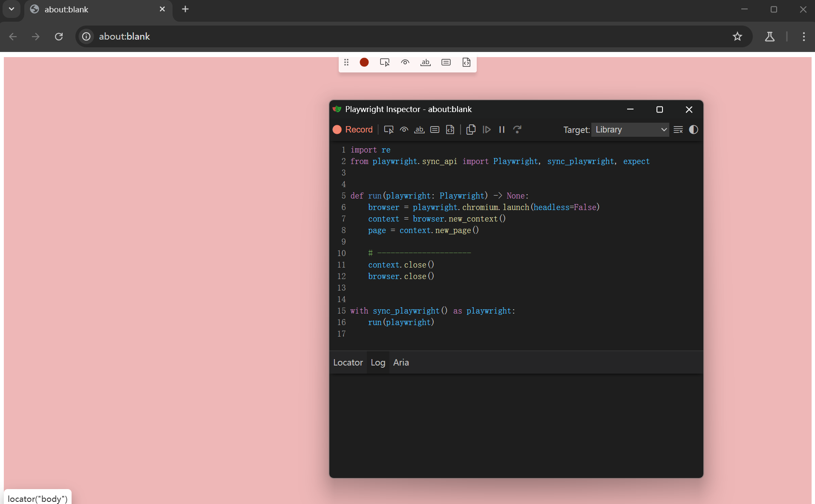The width and height of the screenshot is (815, 504).
Task: Open the browser tab search chevron
Action: point(12,9)
